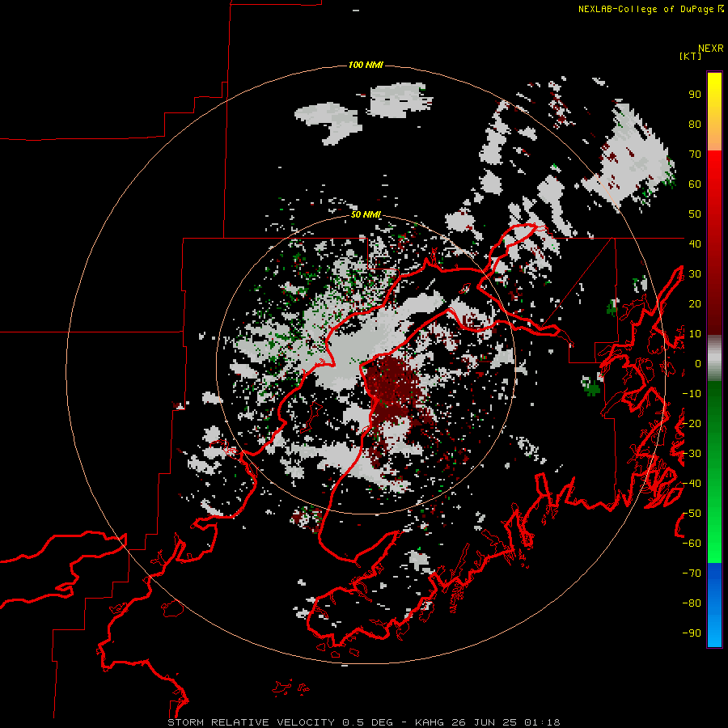The height and width of the screenshot is (728, 728).
Task: Click the -80 value on the velocity scale
Action: 692,603
